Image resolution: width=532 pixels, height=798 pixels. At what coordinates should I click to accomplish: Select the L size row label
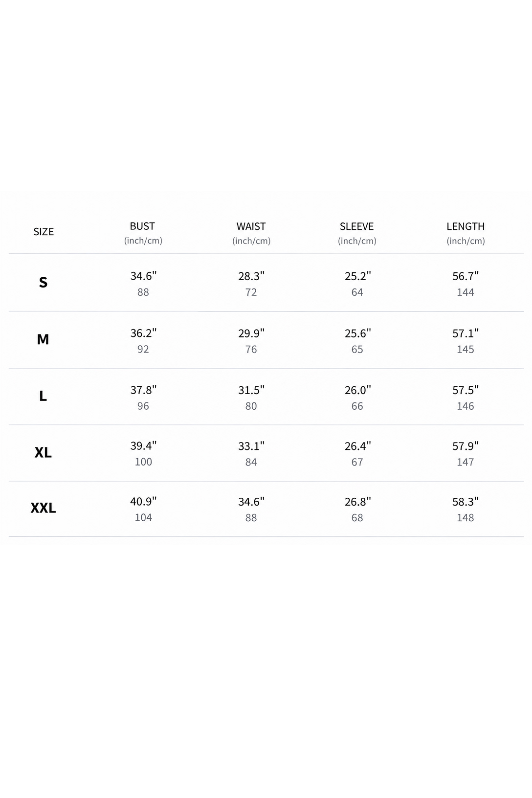pos(43,396)
